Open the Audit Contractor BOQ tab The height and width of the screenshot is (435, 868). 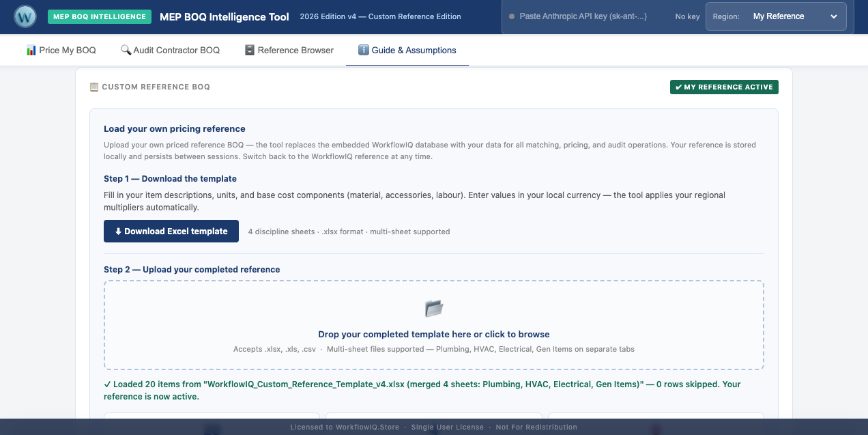pyautogui.click(x=170, y=50)
